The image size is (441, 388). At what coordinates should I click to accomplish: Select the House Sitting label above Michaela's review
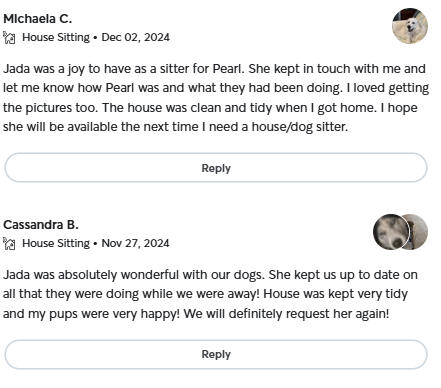click(56, 37)
